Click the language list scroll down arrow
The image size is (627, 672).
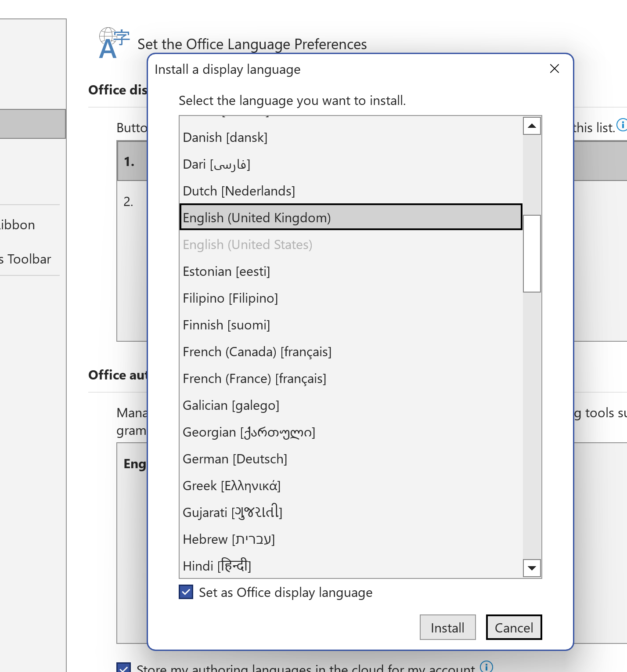pyautogui.click(x=532, y=568)
